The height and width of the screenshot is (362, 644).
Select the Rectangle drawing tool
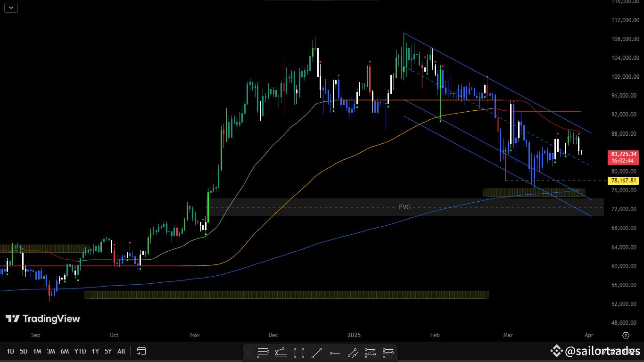(298, 352)
